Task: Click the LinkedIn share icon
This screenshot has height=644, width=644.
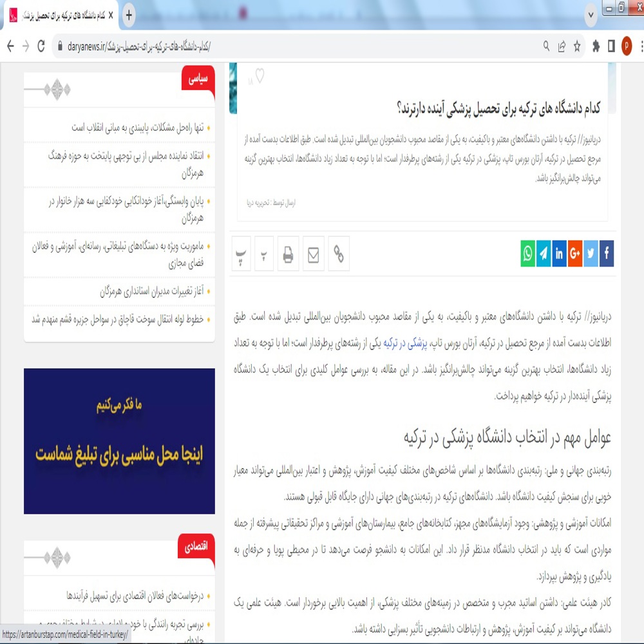Action: (559, 254)
